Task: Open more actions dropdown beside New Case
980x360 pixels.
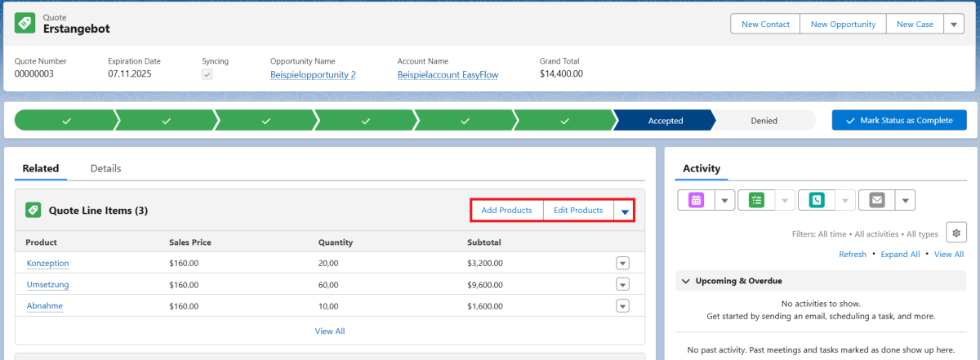Action: [x=954, y=24]
